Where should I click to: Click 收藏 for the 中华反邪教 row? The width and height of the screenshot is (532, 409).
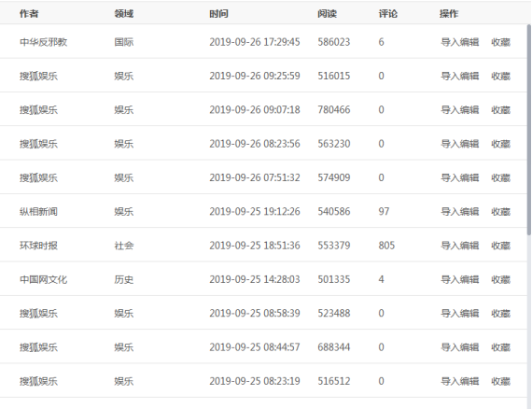501,42
